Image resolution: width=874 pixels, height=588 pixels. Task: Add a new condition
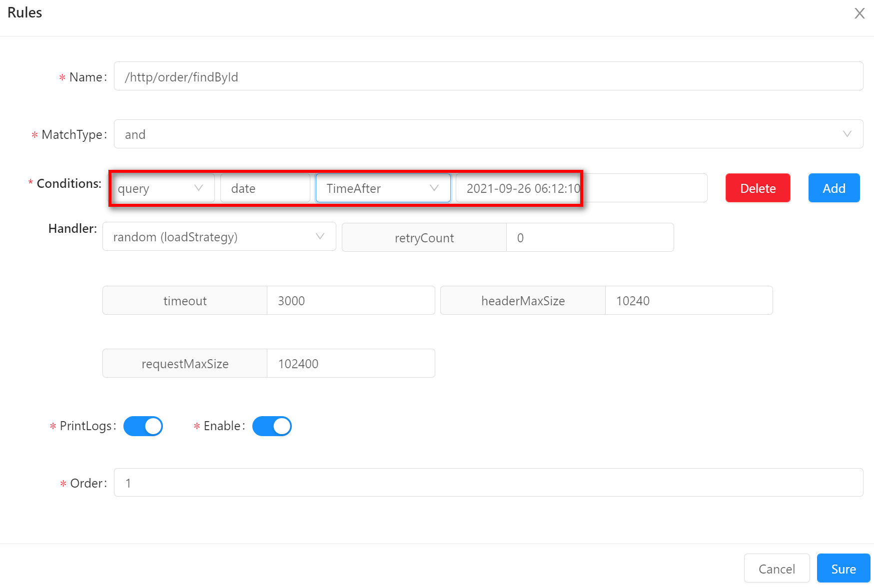coord(834,188)
